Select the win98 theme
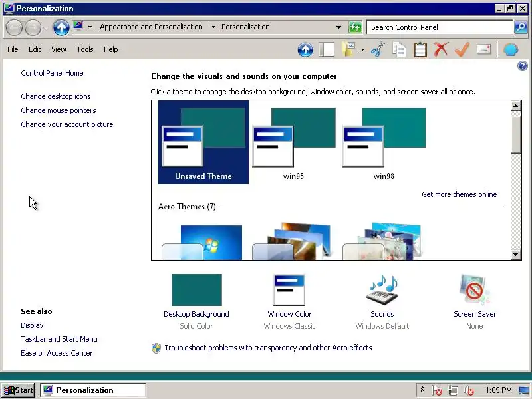 tap(384, 142)
